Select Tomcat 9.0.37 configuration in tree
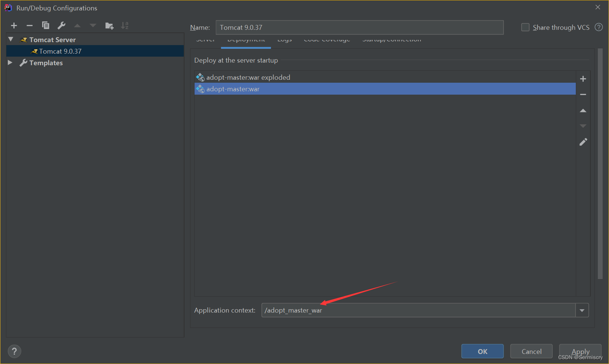The image size is (609, 364). (x=95, y=51)
